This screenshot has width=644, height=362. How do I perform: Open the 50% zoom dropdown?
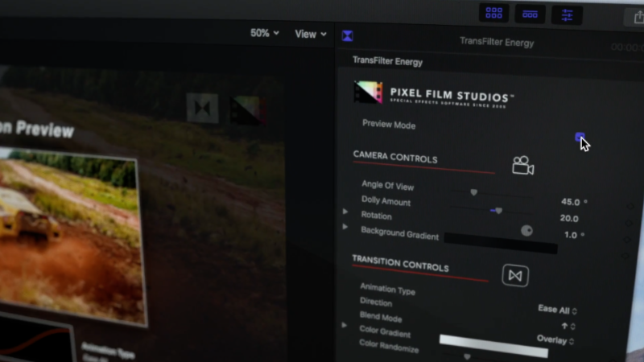click(x=265, y=33)
